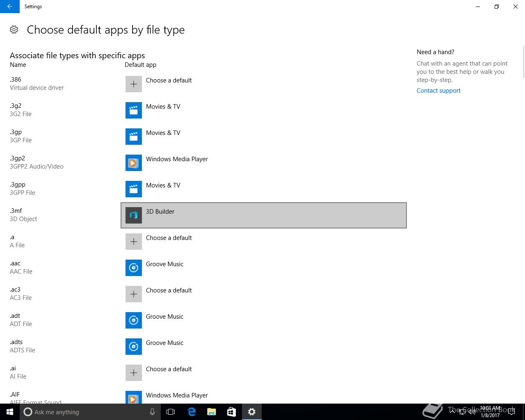This screenshot has height=420, width=525.
Task: Select the .adt file extension name
Action: coord(15,316)
